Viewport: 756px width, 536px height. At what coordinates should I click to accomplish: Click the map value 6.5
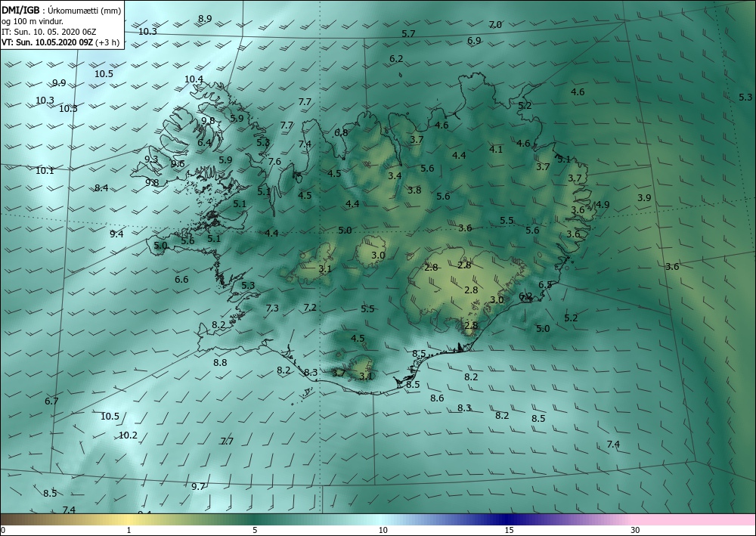545,285
